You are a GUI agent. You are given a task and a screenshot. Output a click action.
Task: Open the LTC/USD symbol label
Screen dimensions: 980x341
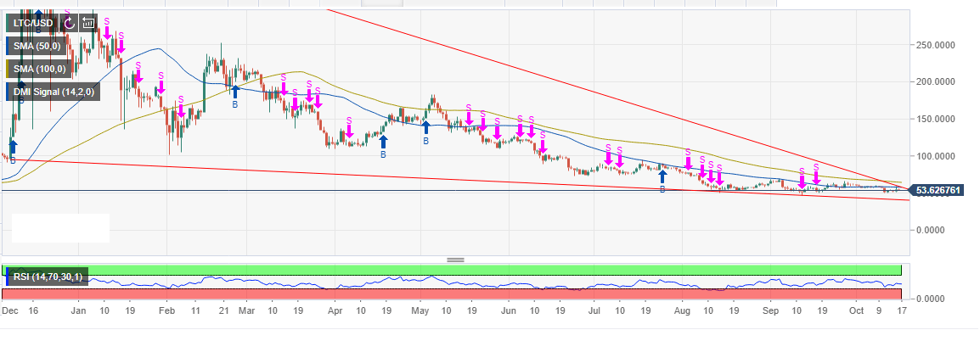[x=32, y=23]
